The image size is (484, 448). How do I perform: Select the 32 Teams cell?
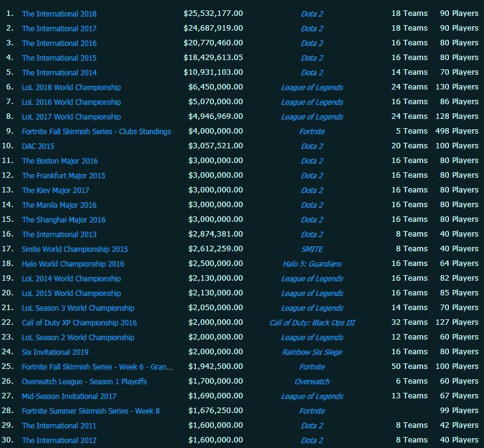[409, 322]
